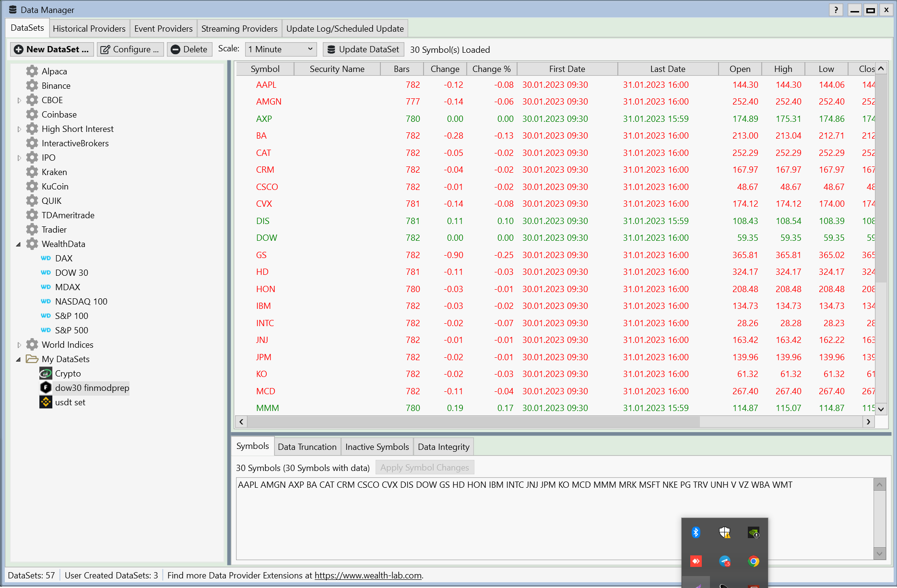Open Data Manager help via question mark
897x588 pixels.
836,10
